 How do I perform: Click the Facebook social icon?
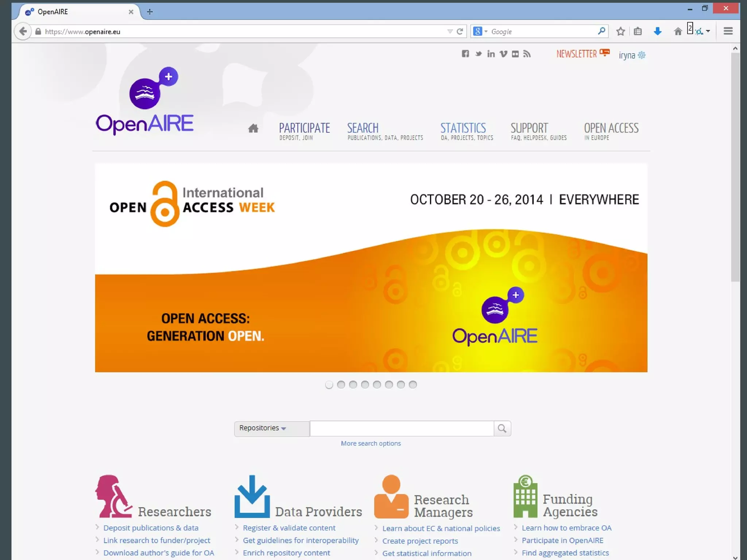[465, 54]
